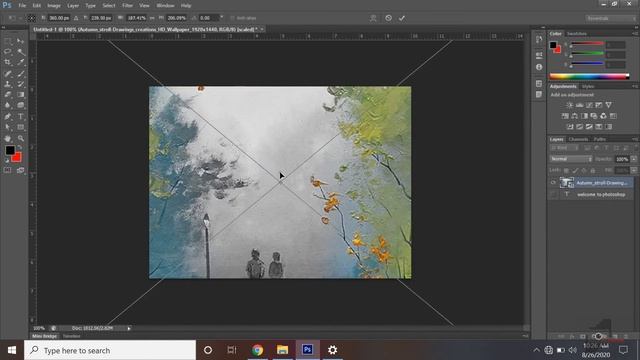This screenshot has height=360, width=640.
Task: Open the Image menu
Action: click(53, 6)
